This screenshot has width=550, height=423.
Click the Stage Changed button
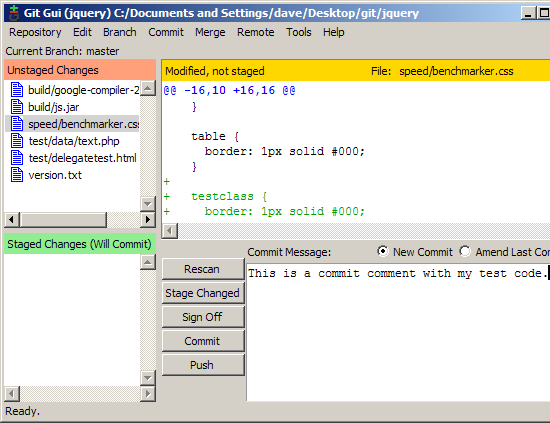203,293
